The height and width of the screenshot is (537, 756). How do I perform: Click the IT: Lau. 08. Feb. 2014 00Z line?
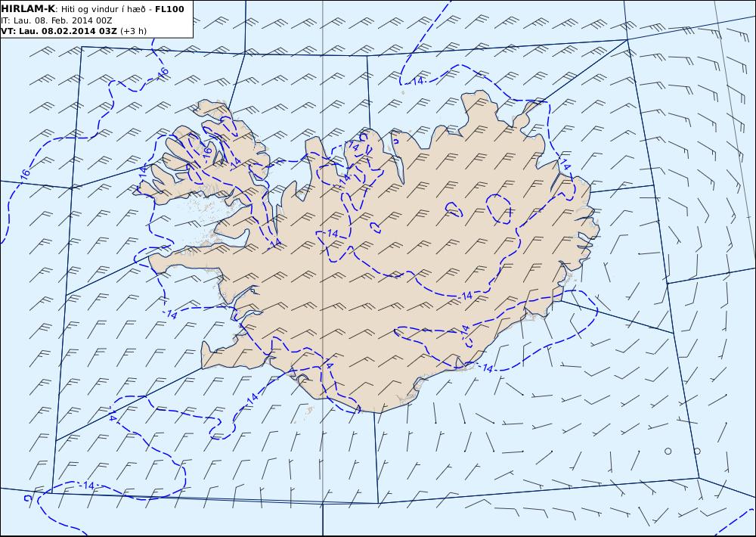pos(57,20)
